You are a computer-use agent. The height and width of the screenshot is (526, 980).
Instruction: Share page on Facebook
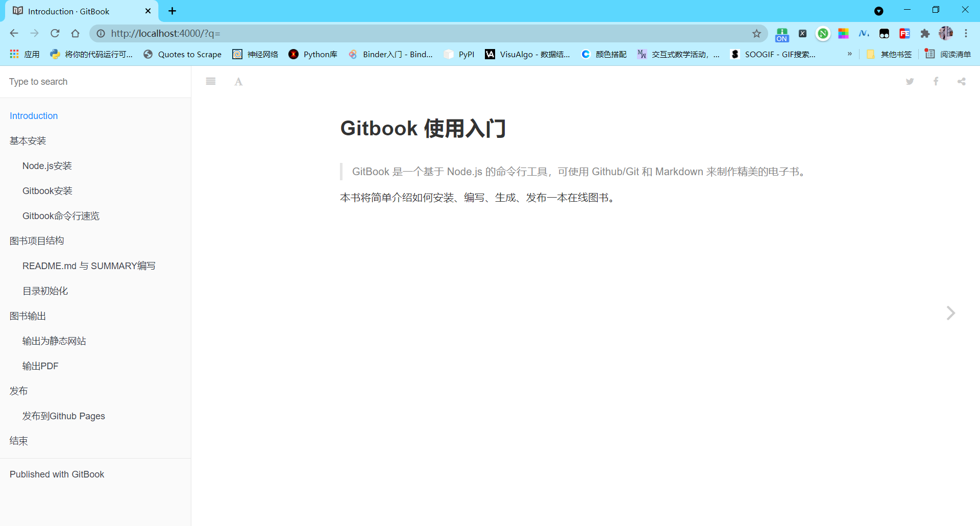pyautogui.click(x=936, y=82)
